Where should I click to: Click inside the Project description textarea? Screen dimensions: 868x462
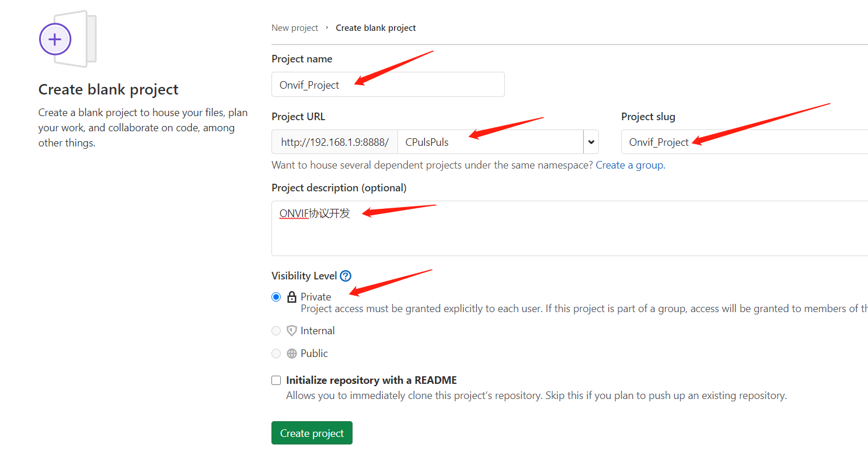coord(570,228)
